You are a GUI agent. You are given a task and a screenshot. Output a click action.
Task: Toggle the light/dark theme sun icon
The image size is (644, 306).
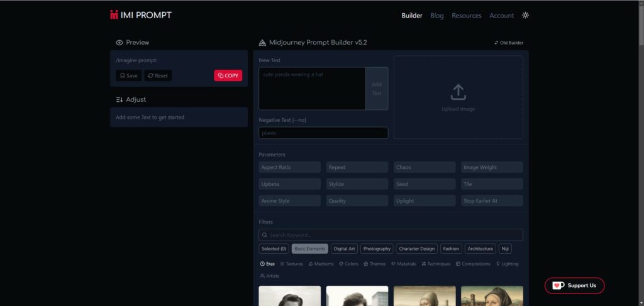pyautogui.click(x=525, y=15)
